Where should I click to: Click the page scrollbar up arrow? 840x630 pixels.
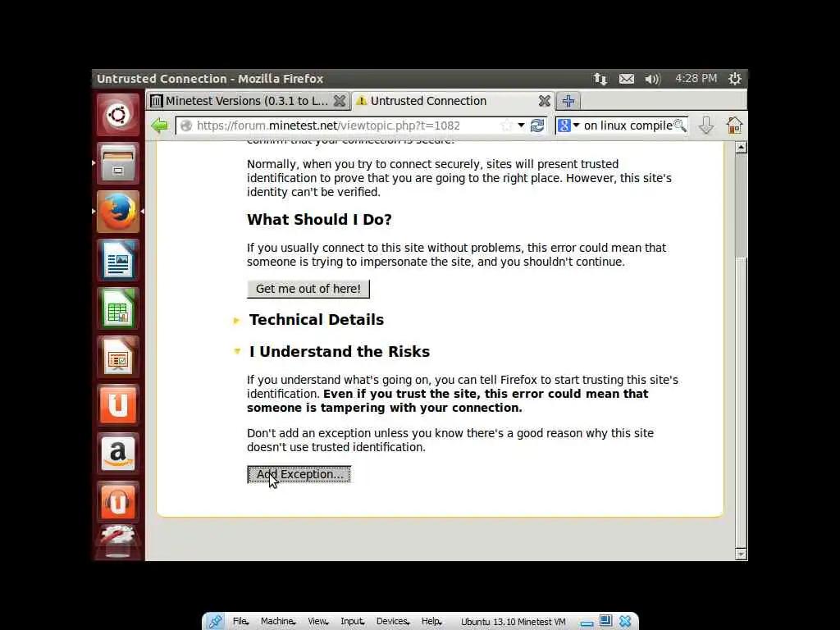[x=741, y=148]
